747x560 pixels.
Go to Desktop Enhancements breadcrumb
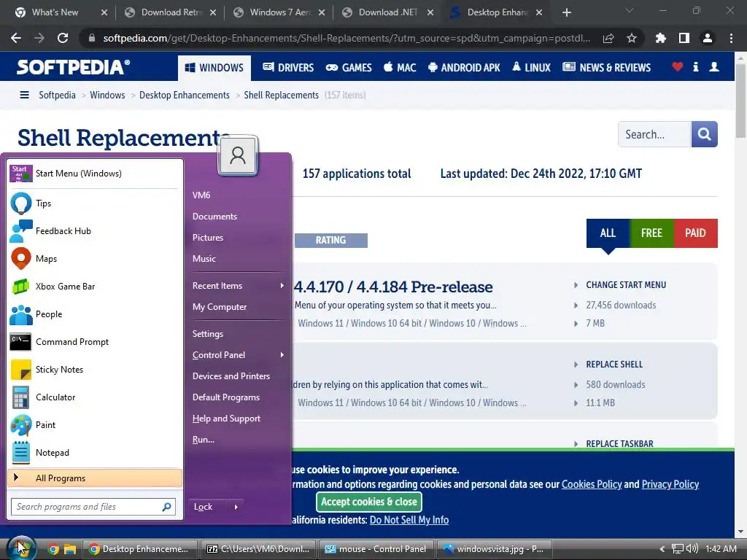point(185,96)
